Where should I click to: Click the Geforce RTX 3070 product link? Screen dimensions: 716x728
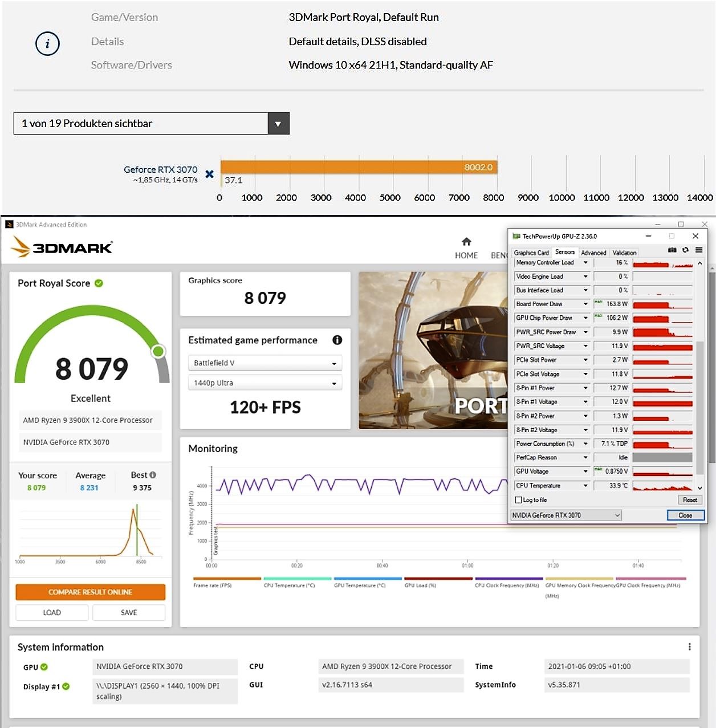click(160, 169)
